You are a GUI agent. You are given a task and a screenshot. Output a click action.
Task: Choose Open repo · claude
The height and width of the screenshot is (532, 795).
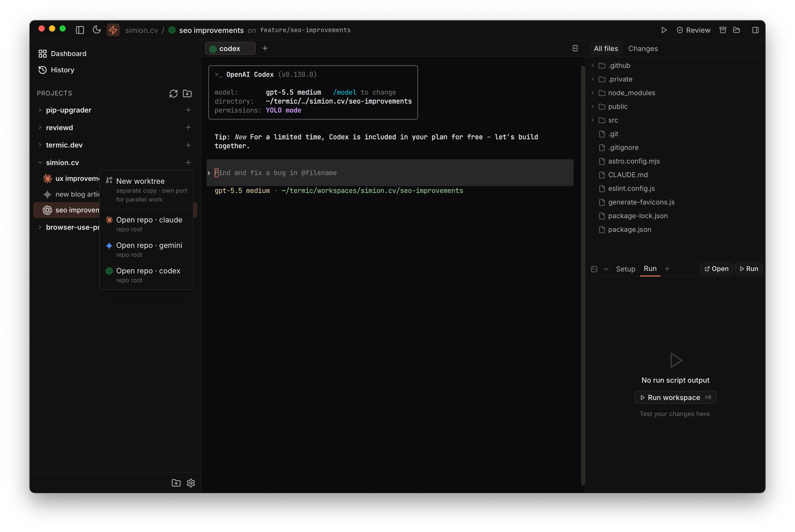coord(146,224)
